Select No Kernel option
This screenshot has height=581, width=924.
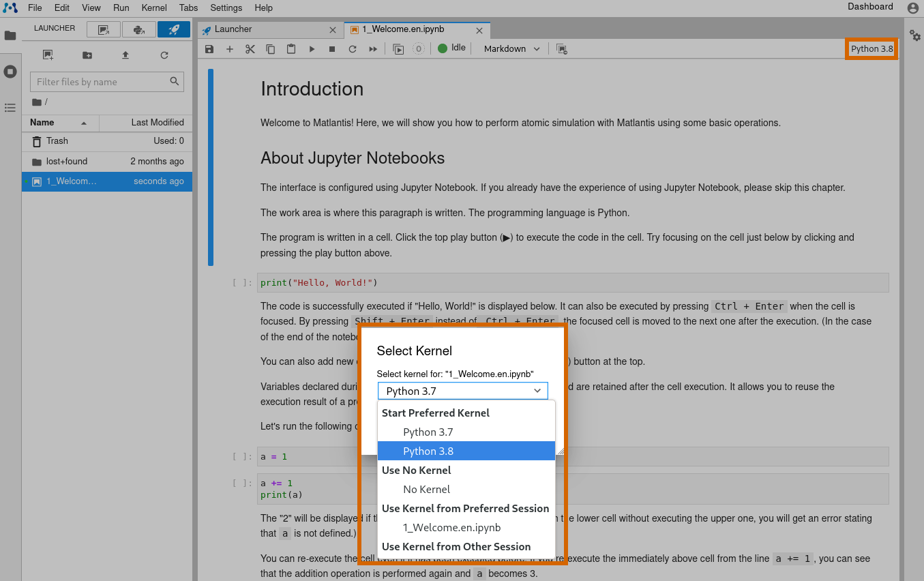tap(466, 489)
